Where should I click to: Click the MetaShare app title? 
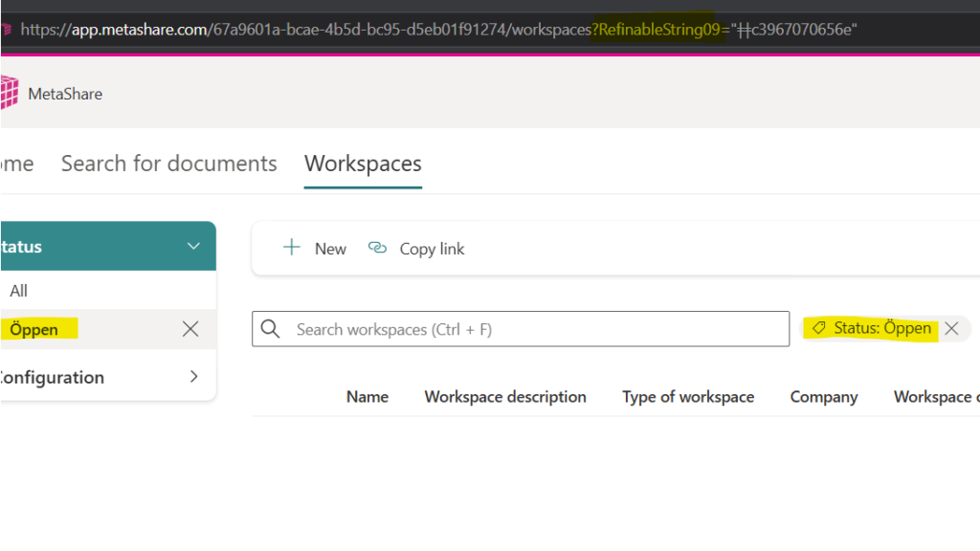click(65, 94)
